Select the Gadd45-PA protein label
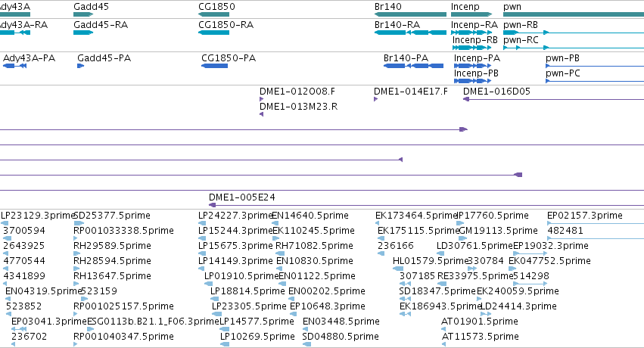 pyautogui.click(x=104, y=57)
